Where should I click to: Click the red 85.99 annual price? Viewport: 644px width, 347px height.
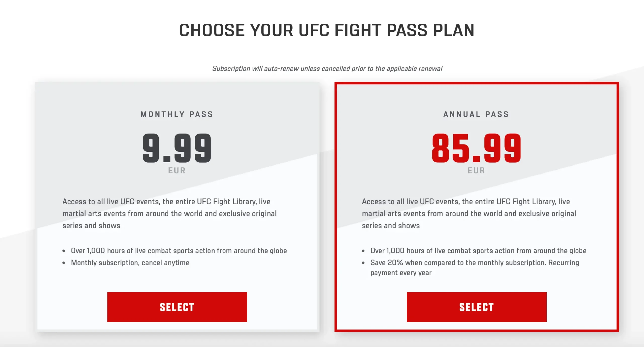click(x=476, y=148)
